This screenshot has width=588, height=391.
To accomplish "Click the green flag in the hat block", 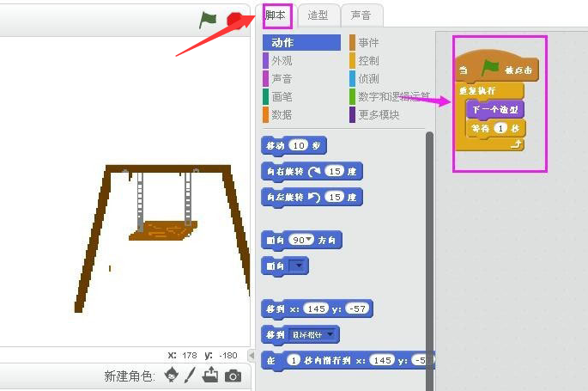I will coord(490,67).
